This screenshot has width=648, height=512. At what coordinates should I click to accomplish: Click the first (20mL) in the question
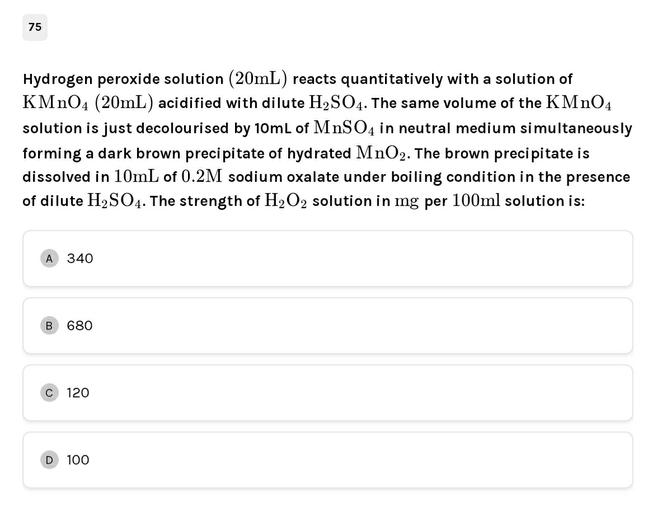[258, 78]
